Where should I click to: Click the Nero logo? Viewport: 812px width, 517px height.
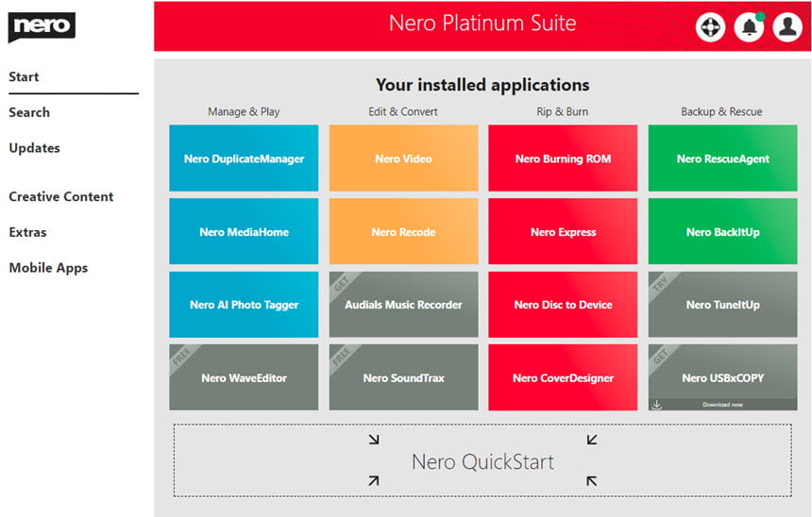[42, 27]
